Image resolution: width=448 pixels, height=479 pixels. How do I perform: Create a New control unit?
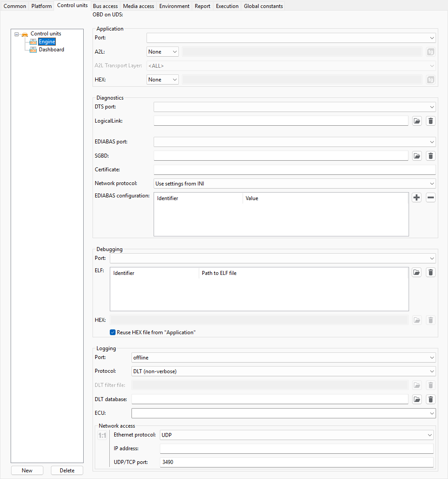click(27, 471)
